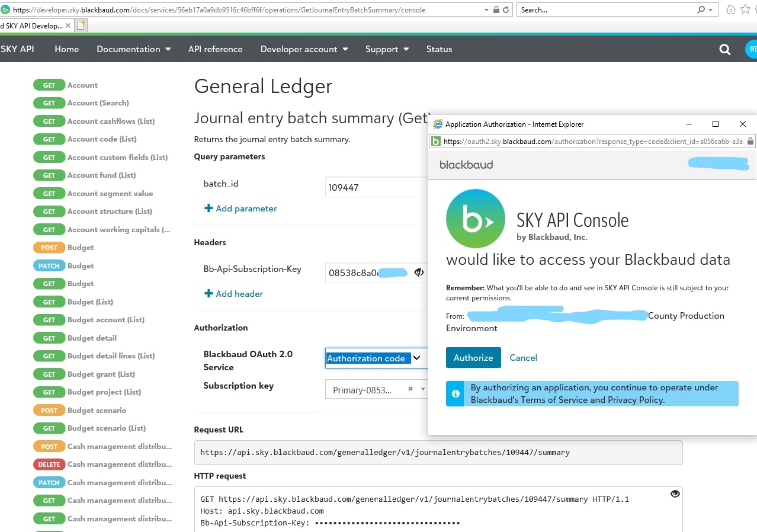
Task: Click the padlock security icon in the main address bar
Action: pyautogui.click(x=496, y=10)
